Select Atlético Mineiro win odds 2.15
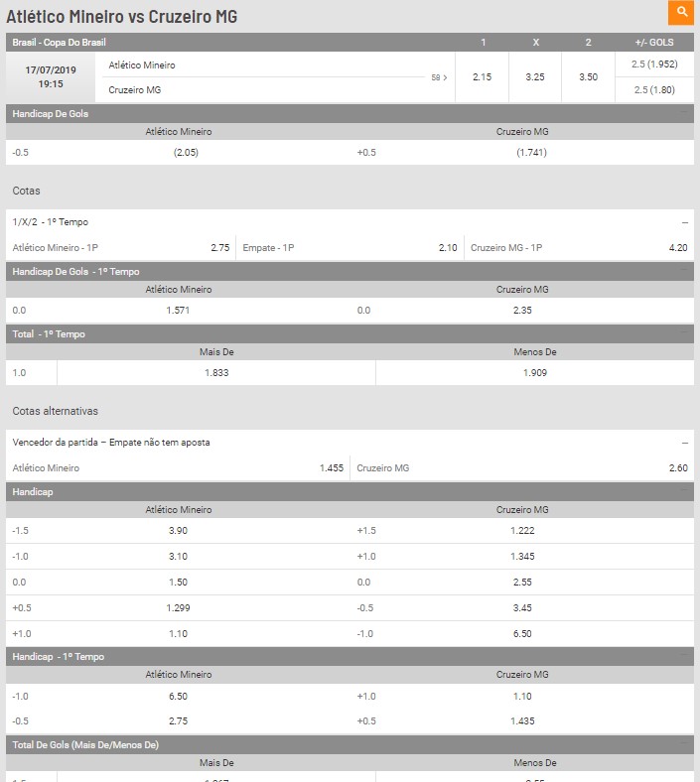The height and width of the screenshot is (782, 700). [x=482, y=77]
